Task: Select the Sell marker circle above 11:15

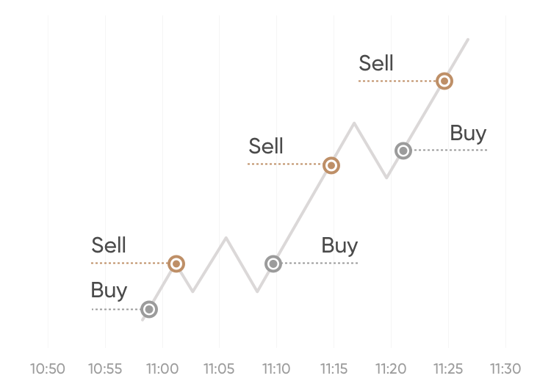Action: click(331, 166)
